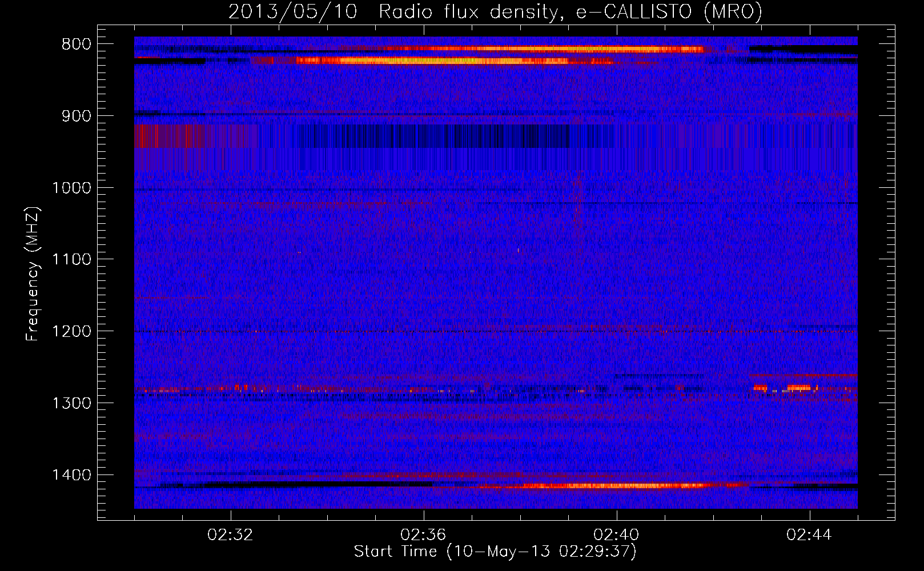Click the 02:40 time tick label
Image resolution: width=924 pixels, height=571 pixels.
617,535
